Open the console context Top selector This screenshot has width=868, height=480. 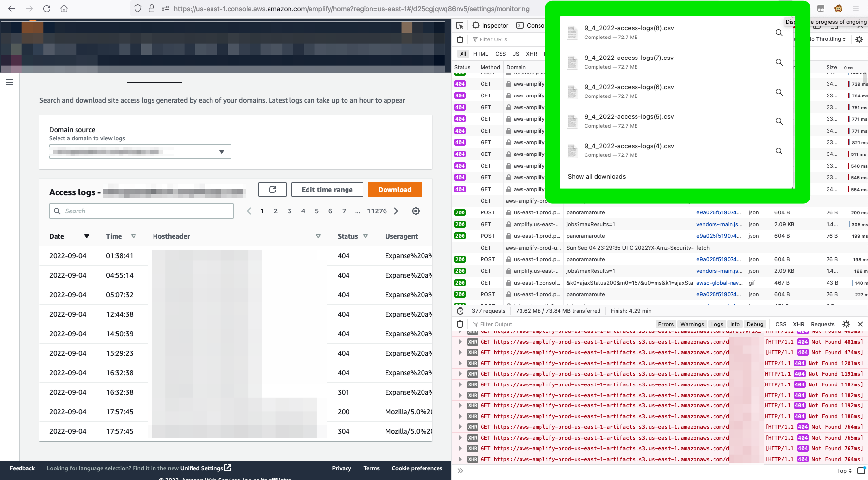click(x=844, y=471)
